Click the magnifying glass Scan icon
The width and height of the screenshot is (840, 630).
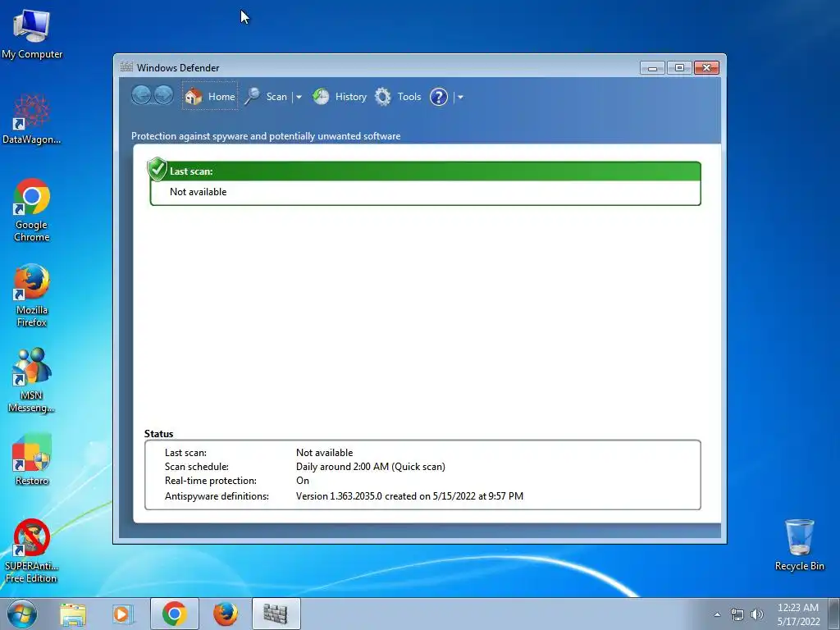pos(253,97)
